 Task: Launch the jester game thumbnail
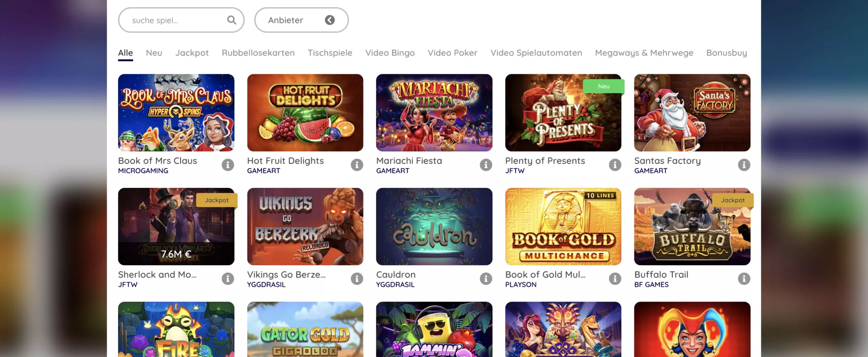[692, 329]
